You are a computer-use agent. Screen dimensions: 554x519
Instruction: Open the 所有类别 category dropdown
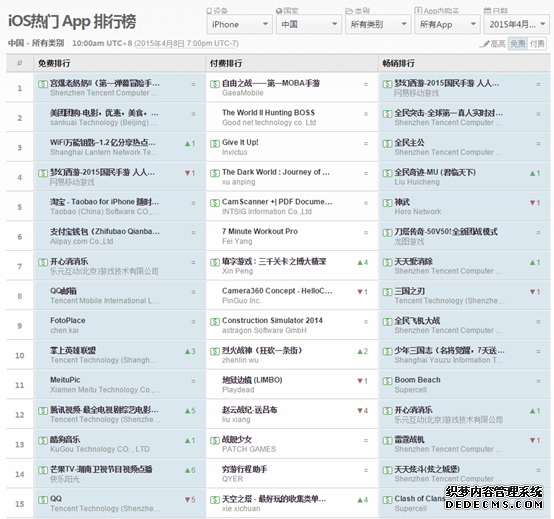click(x=378, y=24)
